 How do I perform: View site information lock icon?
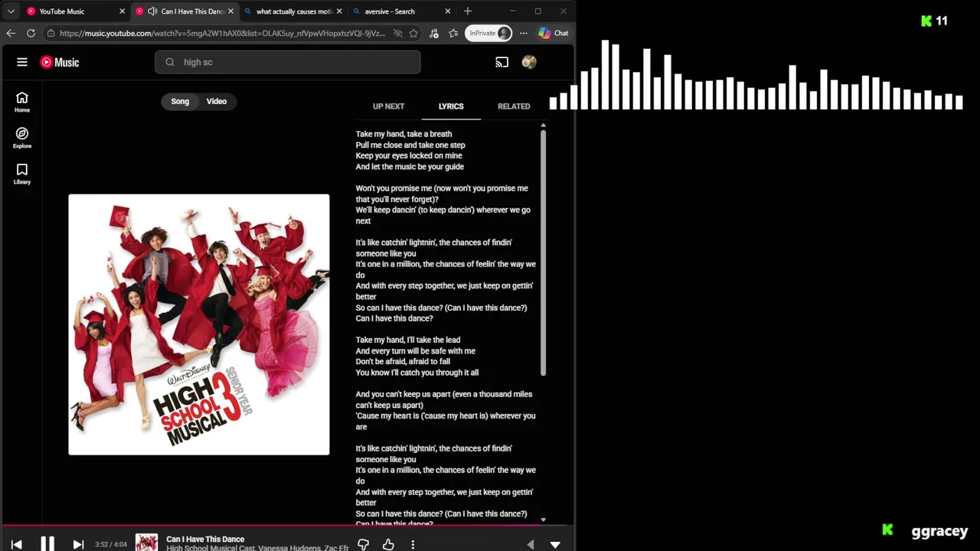coord(51,33)
